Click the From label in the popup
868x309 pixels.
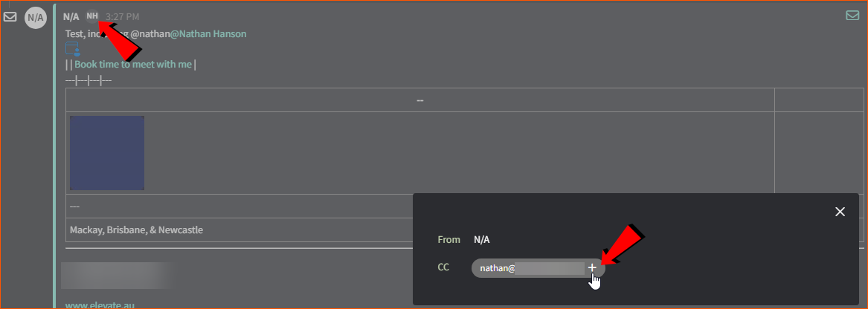(x=449, y=240)
